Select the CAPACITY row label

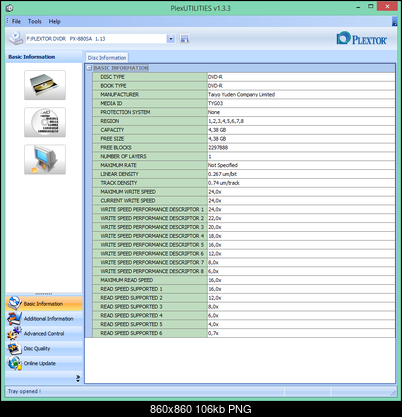112,130
